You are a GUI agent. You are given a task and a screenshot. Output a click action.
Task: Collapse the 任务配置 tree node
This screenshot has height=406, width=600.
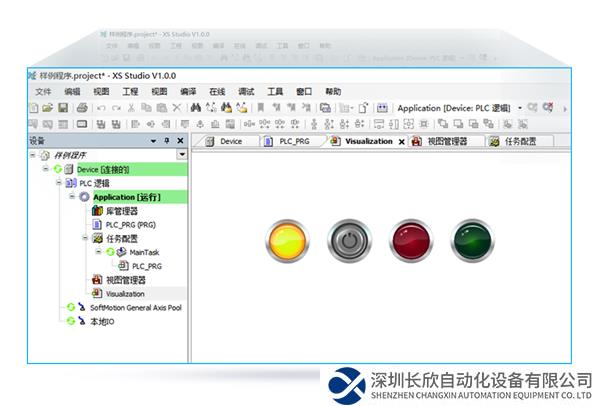(85, 239)
